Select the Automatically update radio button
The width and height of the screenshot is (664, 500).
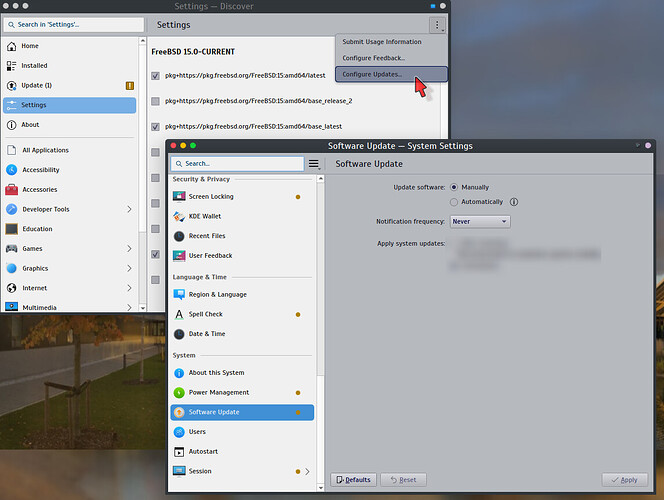(x=454, y=202)
